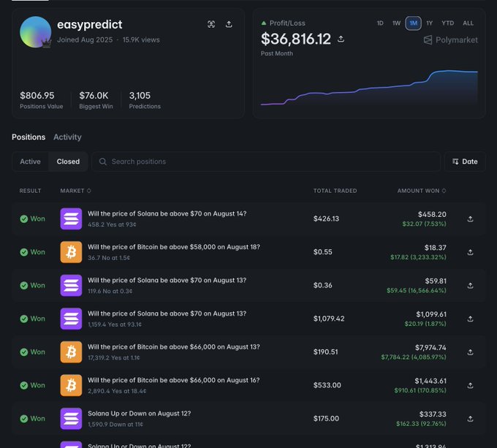Share the $7,974.74 Bitcoin August 13 position
The image size is (497, 448).
tap(471, 352)
